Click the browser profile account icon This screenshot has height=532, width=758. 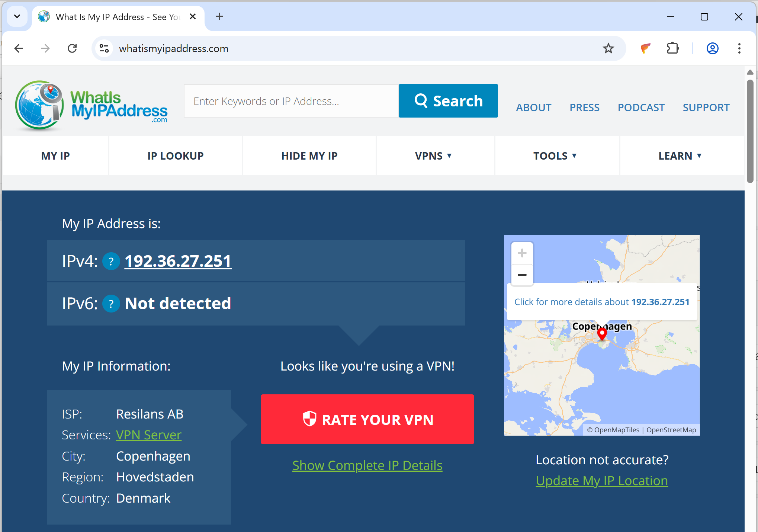pos(712,48)
